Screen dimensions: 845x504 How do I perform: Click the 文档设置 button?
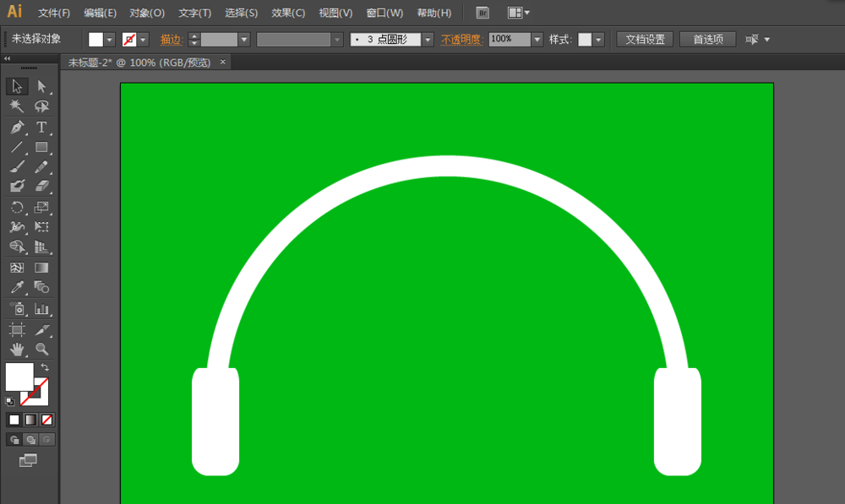click(645, 40)
